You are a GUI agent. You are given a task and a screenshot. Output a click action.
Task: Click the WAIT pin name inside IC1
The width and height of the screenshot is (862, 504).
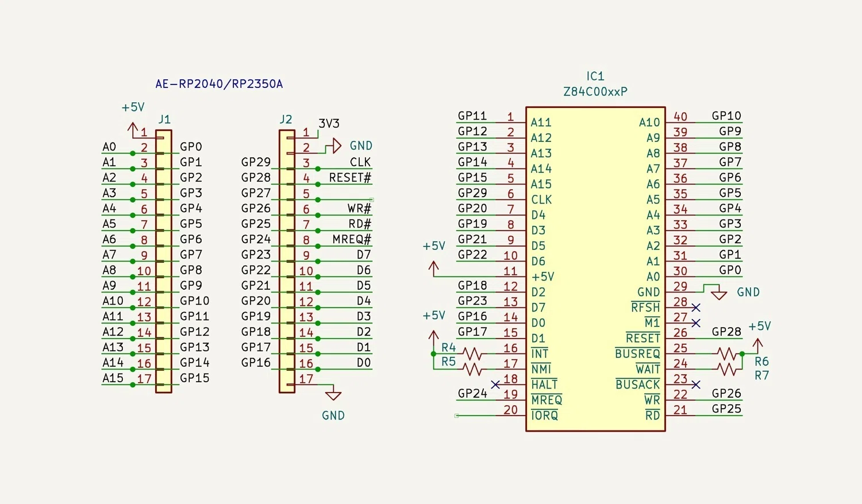pos(648,369)
